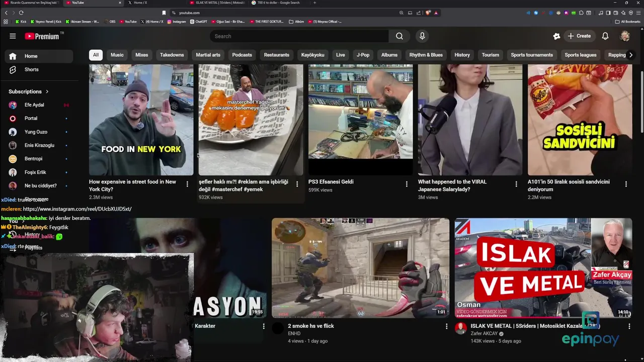Open options for Karakter video

point(264,326)
